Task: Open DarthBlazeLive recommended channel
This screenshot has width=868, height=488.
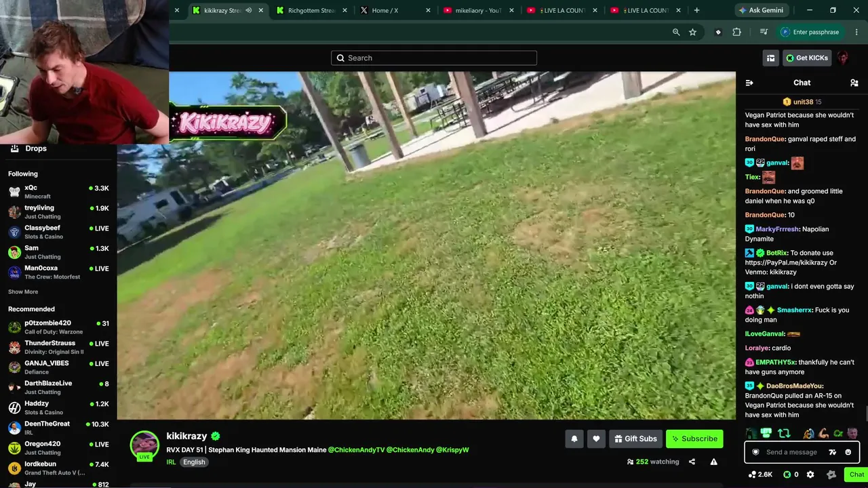Action: click(58, 388)
